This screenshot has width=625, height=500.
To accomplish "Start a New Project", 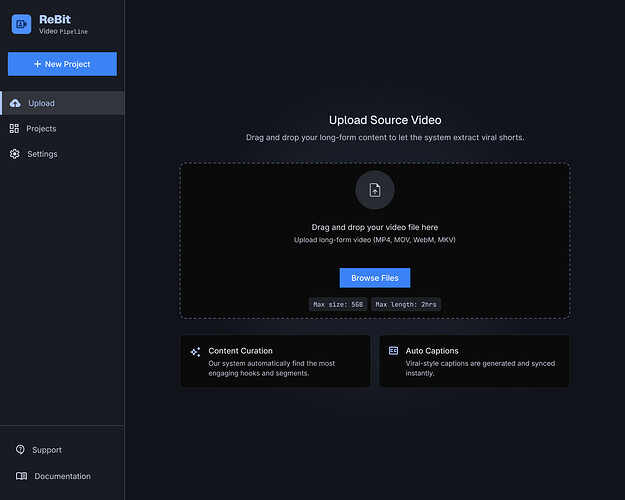I will point(62,64).
